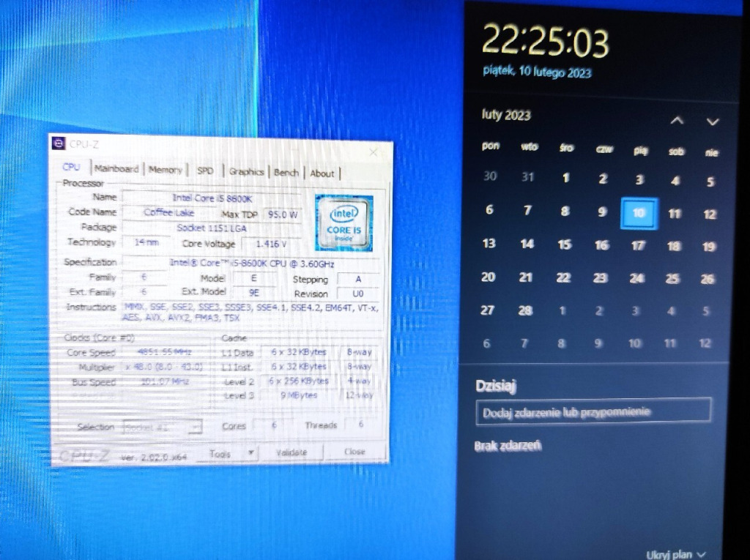This screenshot has height=560, width=750.
Task: Click the Core Voltage value 1.416 V
Action: (x=271, y=244)
